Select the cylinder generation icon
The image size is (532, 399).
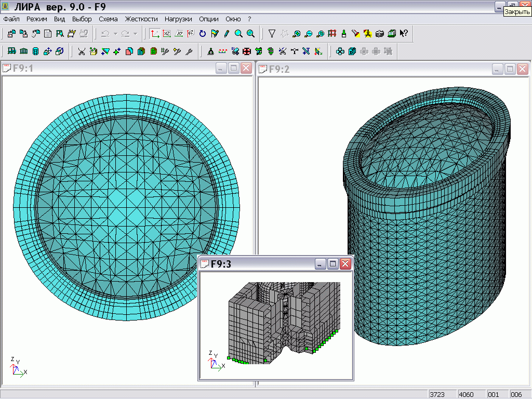[35, 51]
